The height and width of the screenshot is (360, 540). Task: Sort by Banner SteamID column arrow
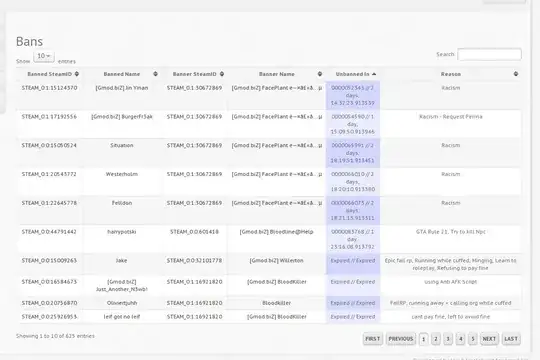tap(222, 74)
